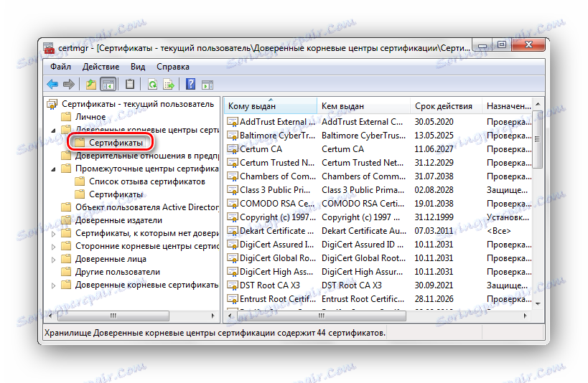Screen dimensions: 588x383
Task: Select Объект пользователя Active Directory
Action: [x=146, y=207]
